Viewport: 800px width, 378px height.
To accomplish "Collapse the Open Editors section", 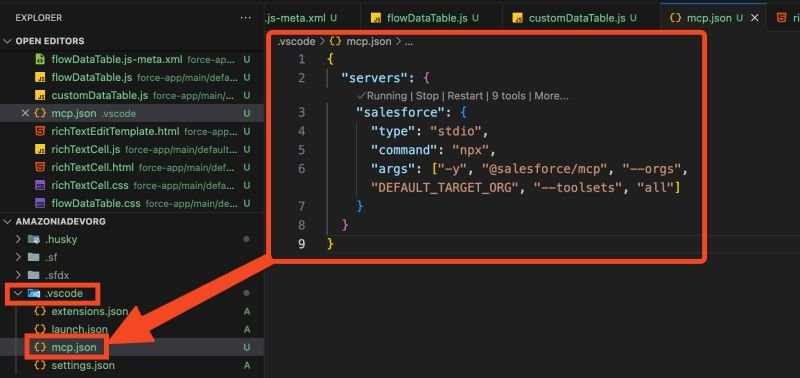I will coord(7,41).
